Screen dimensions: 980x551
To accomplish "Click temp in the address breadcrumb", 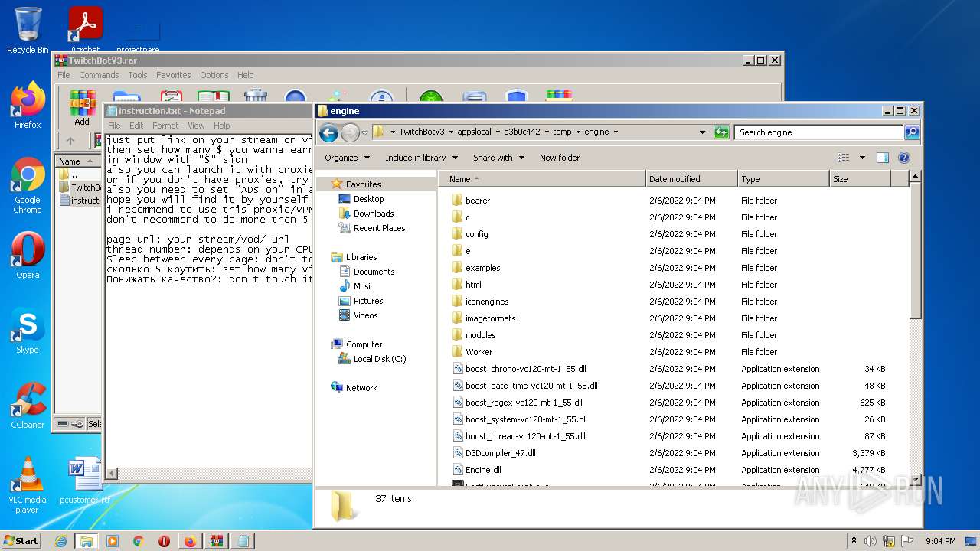I will click(x=562, y=132).
